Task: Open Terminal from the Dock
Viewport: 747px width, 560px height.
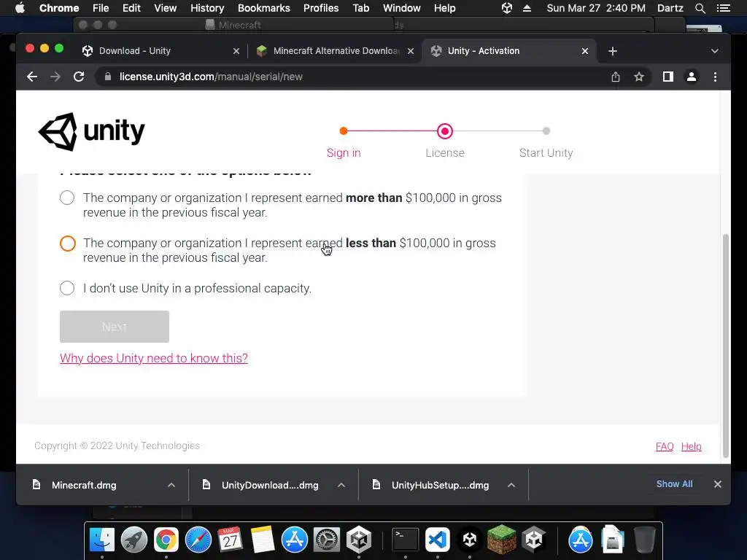Action: click(x=406, y=540)
